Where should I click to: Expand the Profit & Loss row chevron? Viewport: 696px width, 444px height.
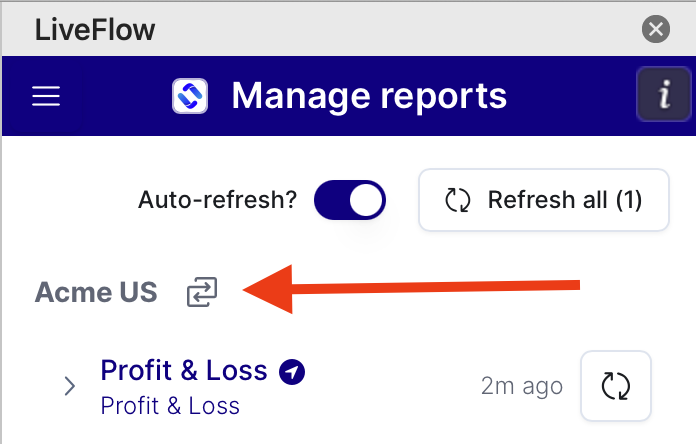pos(69,386)
